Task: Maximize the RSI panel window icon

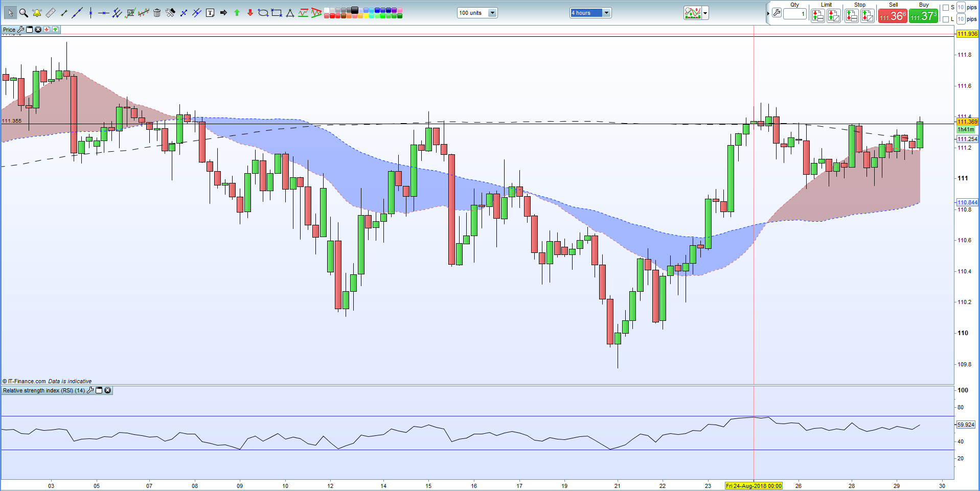Action: pos(99,390)
